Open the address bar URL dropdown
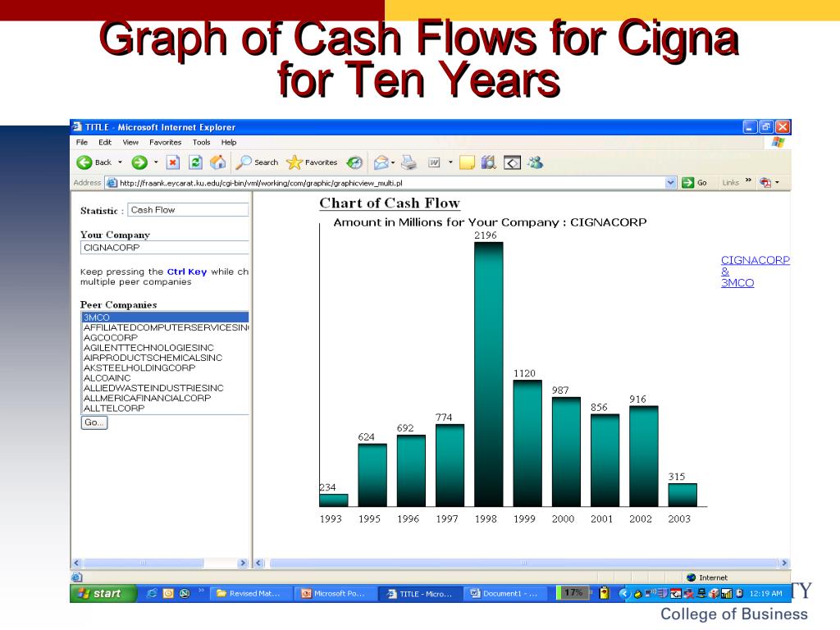The image size is (840, 630). tap(671, 183)
